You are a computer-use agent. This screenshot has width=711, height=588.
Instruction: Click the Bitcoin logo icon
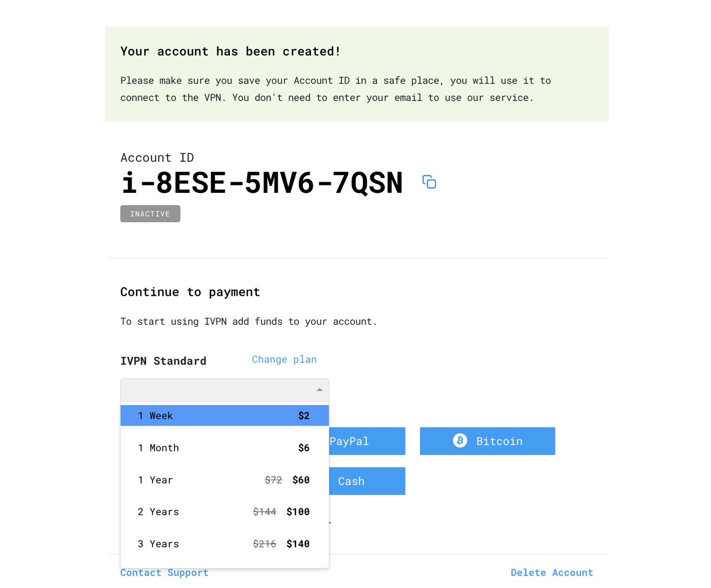coord(460,441)
